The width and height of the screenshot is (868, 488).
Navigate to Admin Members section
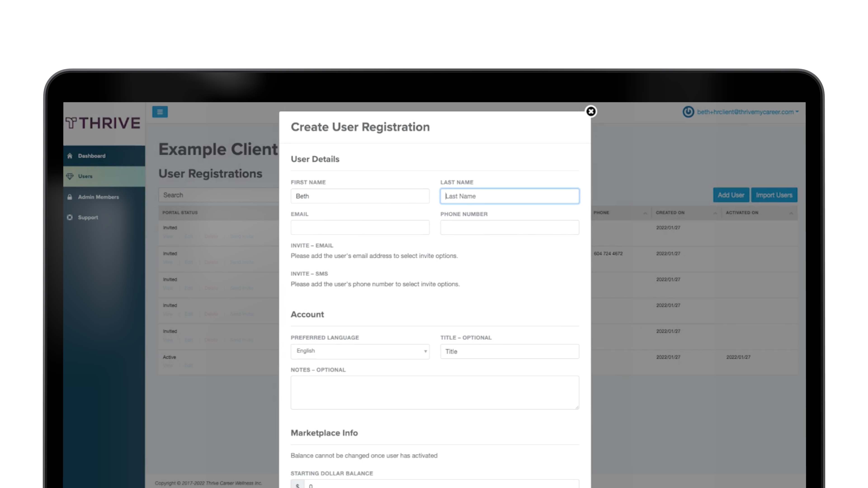[98, 197]
